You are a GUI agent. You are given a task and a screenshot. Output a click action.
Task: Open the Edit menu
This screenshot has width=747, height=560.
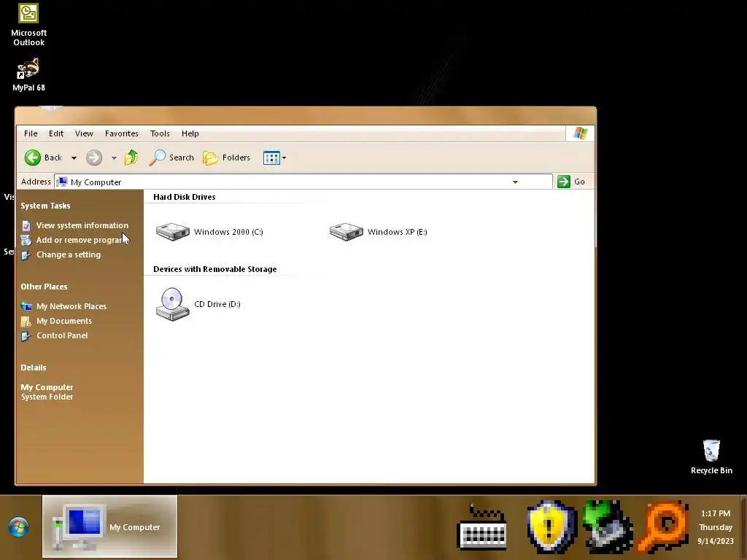[55, 133]
